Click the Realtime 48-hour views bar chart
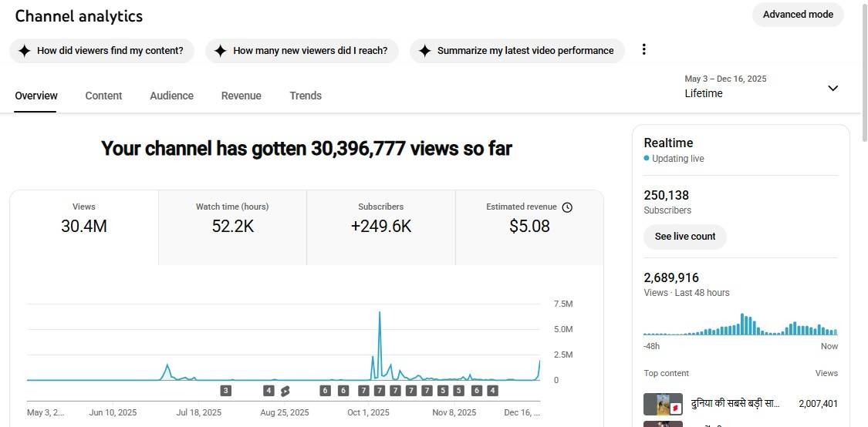 [x=740, y=325]
